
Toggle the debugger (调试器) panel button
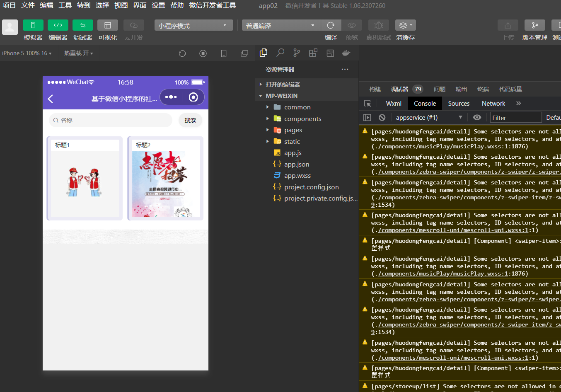[83, 25]
